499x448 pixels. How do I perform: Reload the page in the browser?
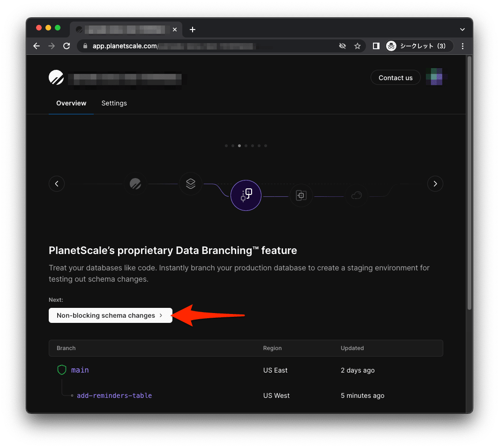pyautogui.click(x=67, y=46)
